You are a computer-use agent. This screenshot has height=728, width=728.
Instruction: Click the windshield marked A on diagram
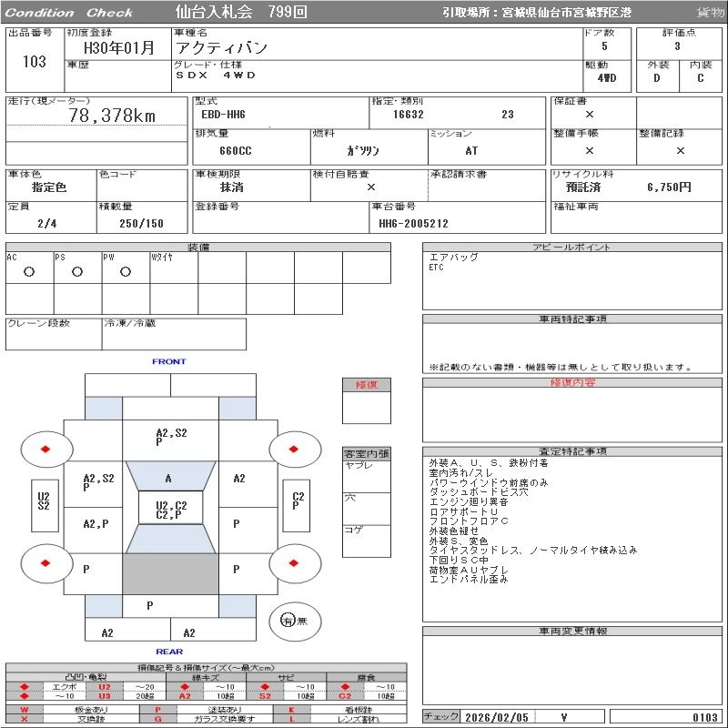click(x=169, y=478)
